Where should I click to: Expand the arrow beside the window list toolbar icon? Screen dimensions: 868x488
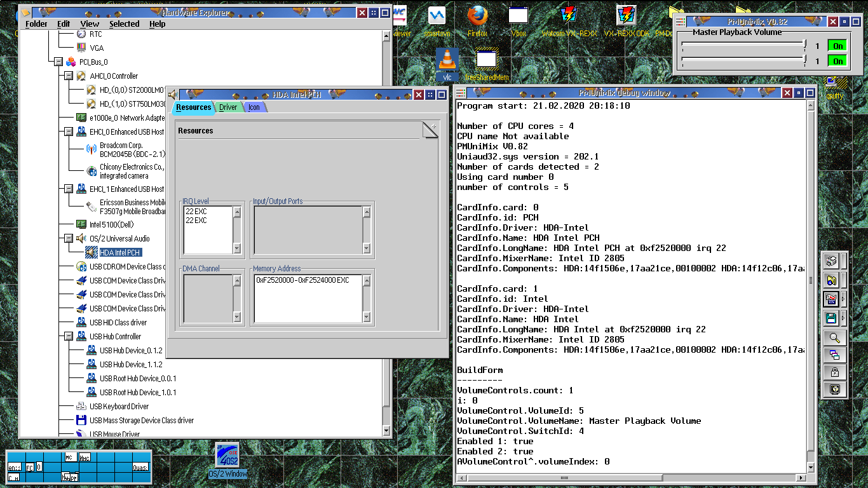(844, 299)
